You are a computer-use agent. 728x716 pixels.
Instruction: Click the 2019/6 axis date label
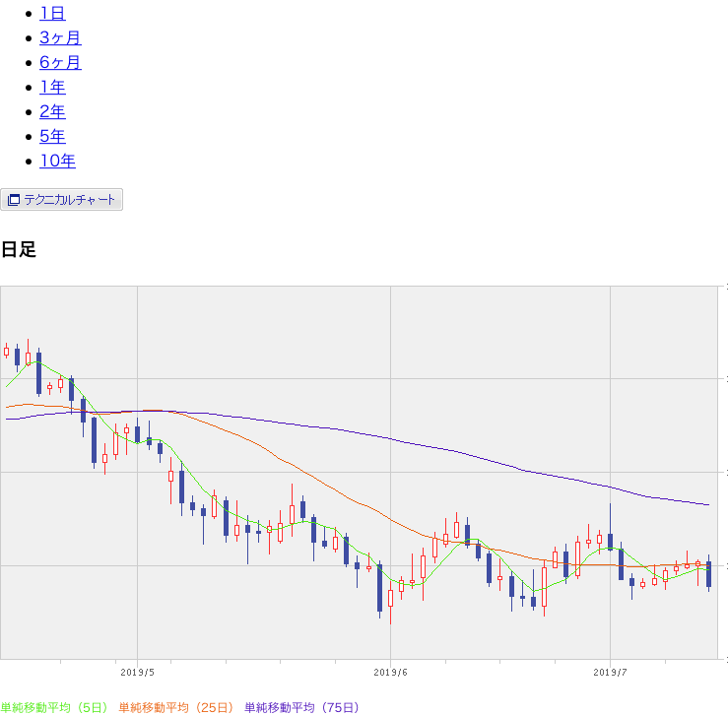390,673
